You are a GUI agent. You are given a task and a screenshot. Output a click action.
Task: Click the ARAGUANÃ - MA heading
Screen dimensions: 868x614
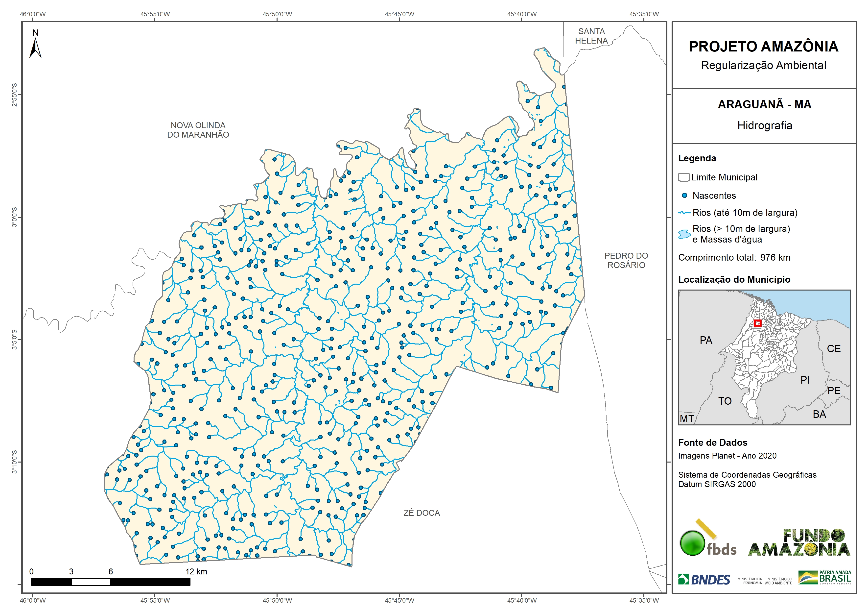coord(764,104)
